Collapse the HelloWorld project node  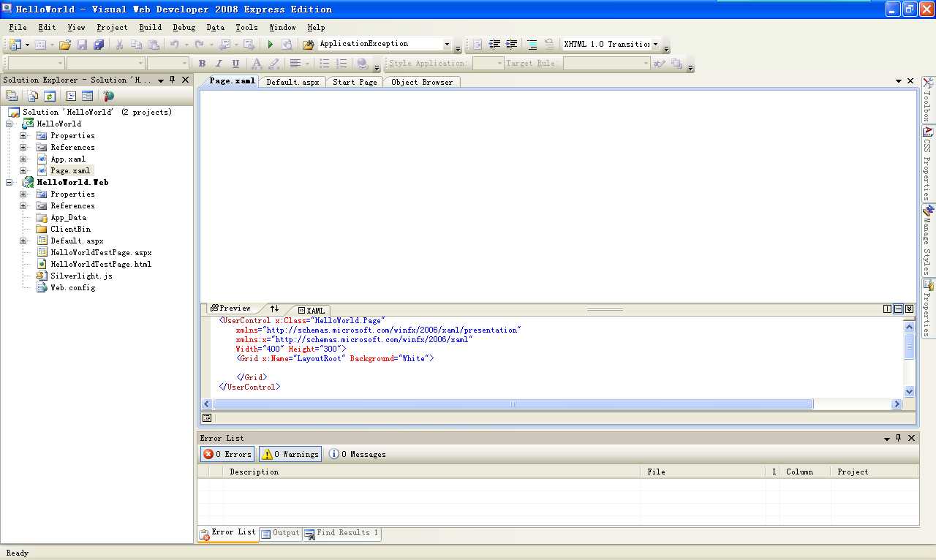pyautogui.click(x=10, y=124)
